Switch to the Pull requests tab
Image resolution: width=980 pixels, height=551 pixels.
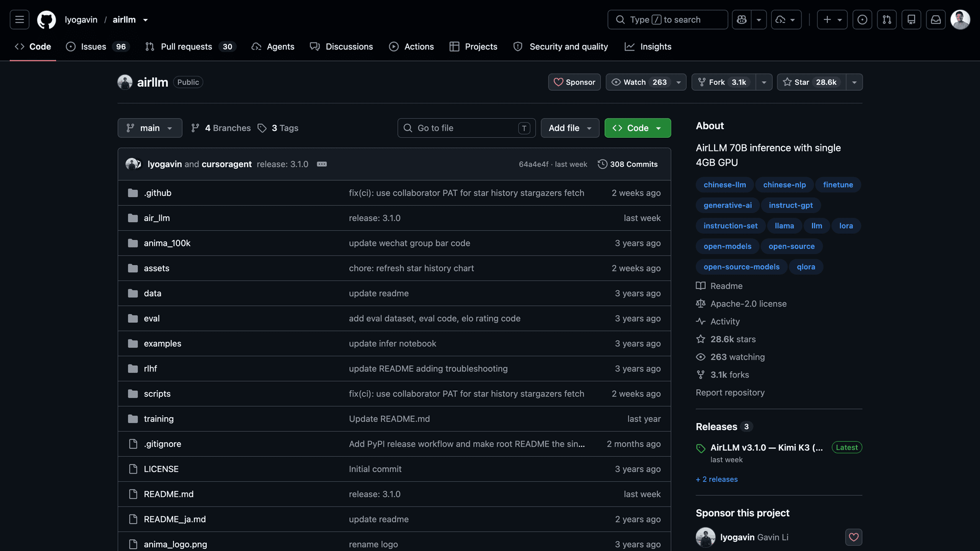(190, 46)
